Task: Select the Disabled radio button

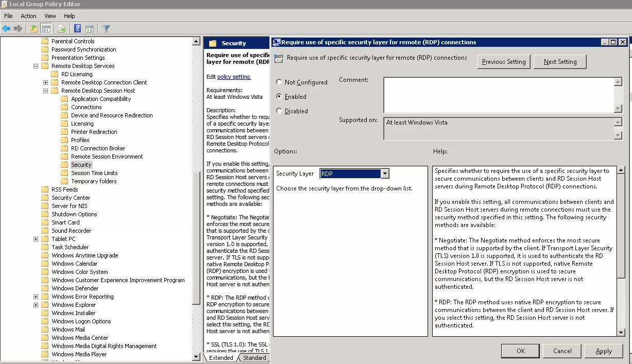Action: tap(279, 111)
